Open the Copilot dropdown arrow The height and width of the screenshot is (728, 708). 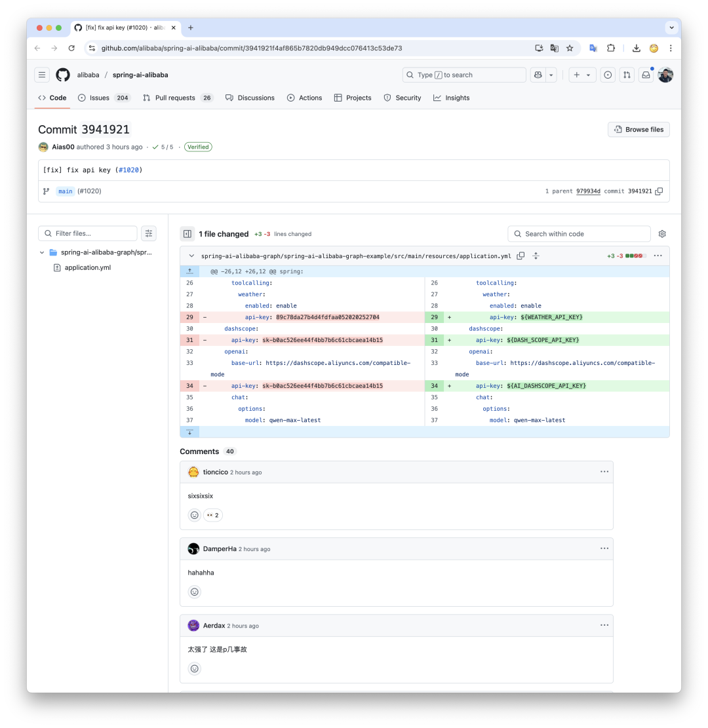pyautogui.click(x=551, y=75)
